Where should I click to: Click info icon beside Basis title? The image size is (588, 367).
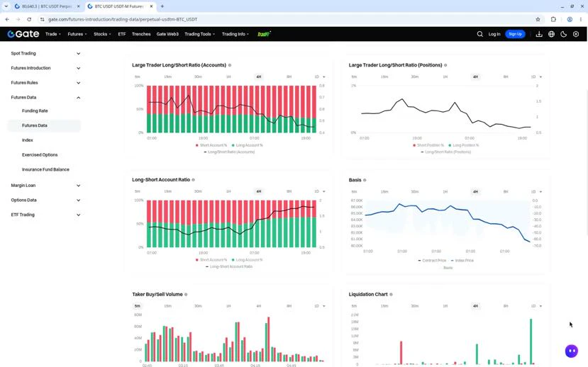pos(365,180)
